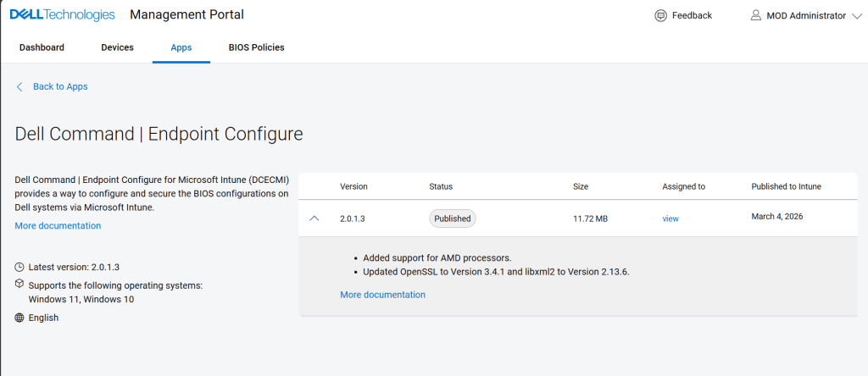
Task: Click the globe icon beside English
Action: pyautogui.click(x=19, y=318)
